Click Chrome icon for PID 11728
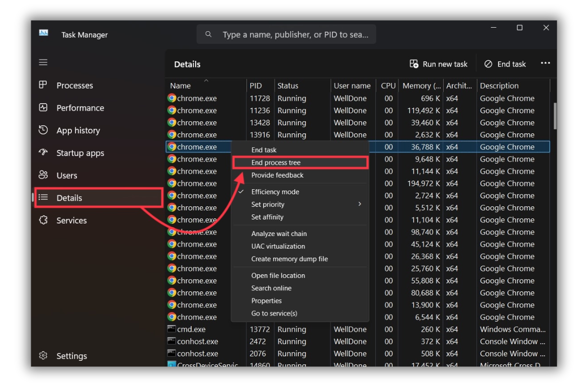The width and height of the screenshot is (588, 387). point(172,98)
